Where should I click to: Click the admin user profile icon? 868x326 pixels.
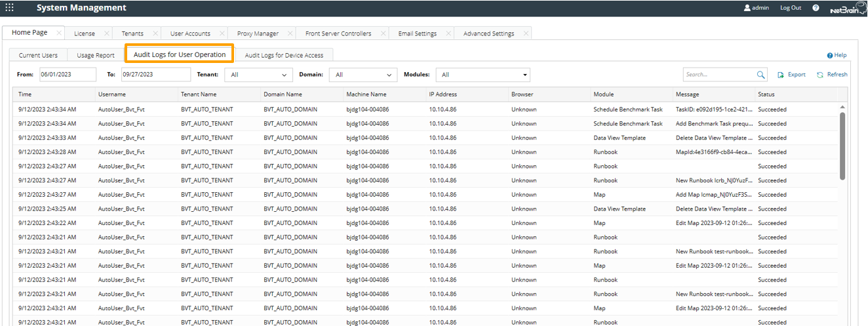747,8
